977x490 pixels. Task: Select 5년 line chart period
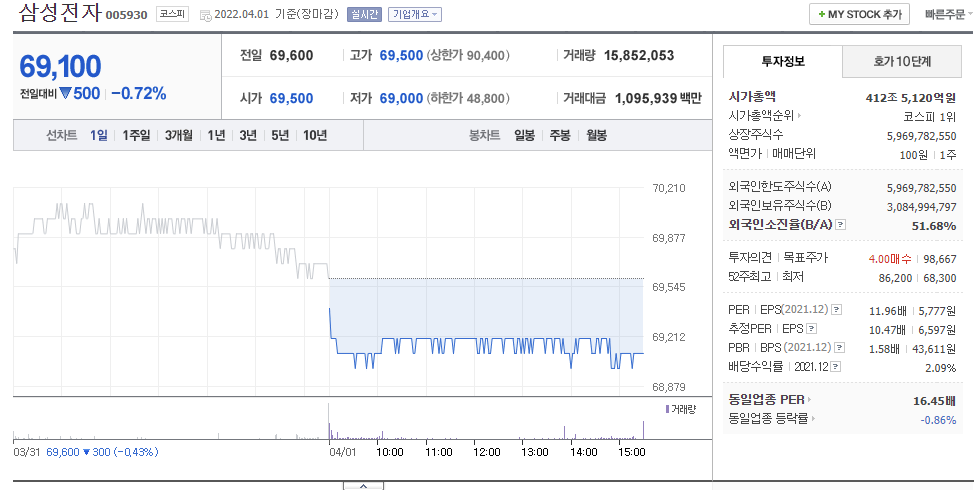[x=280, y=135]
